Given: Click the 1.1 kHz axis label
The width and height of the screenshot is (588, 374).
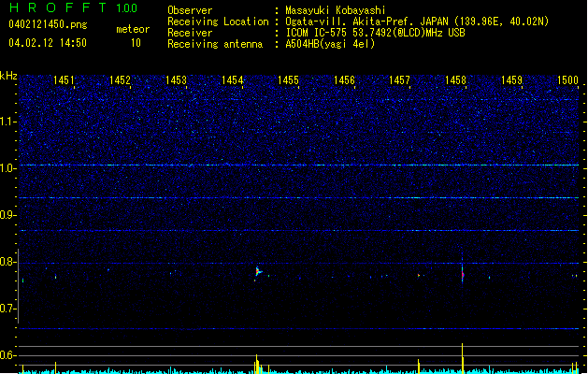Looking at the screenshot, I should (7, 122).
